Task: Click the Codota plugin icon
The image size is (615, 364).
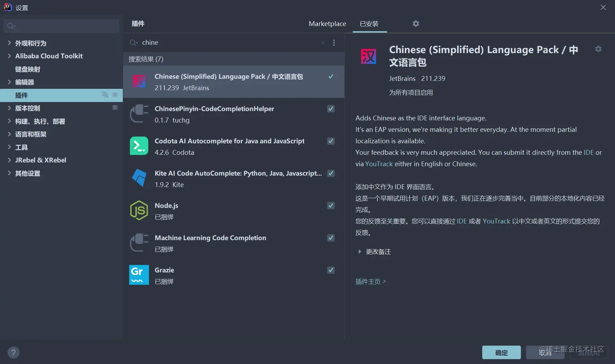Action: coord(139,146)
